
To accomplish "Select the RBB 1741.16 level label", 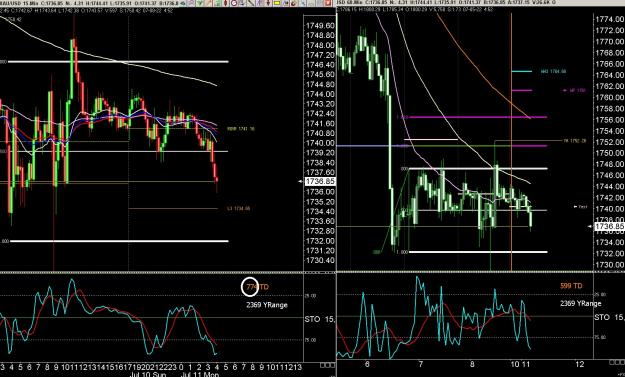I will (x=241, y=129).
